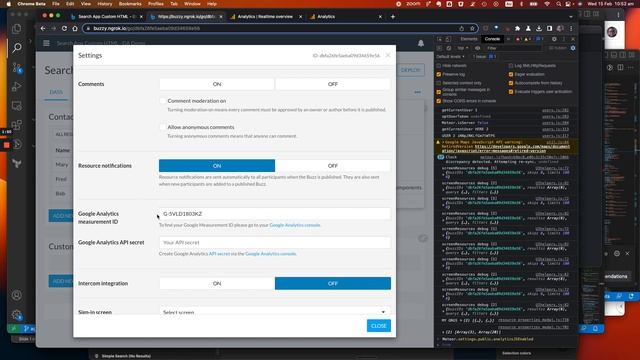Open the Wi-Fi menu bar icon
Image resolution: width=640 pixels, height=360 pixels.
point(547,4)
